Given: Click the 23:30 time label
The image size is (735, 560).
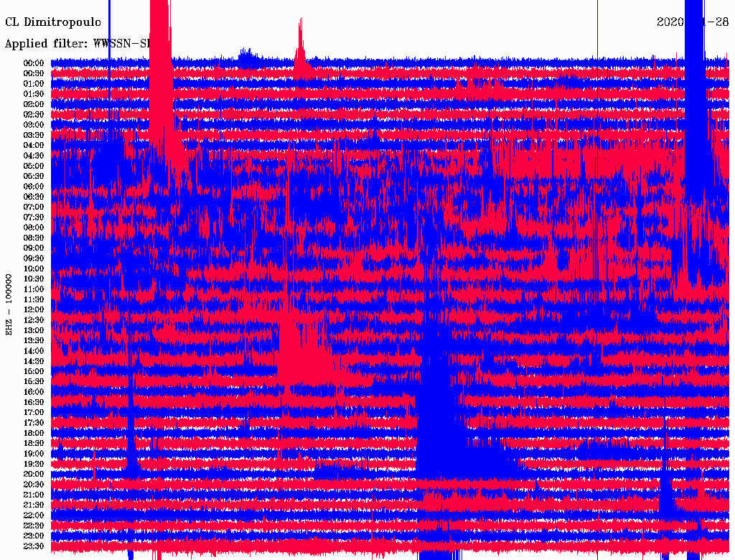Looking at the screenshot, I should point(34,546).
